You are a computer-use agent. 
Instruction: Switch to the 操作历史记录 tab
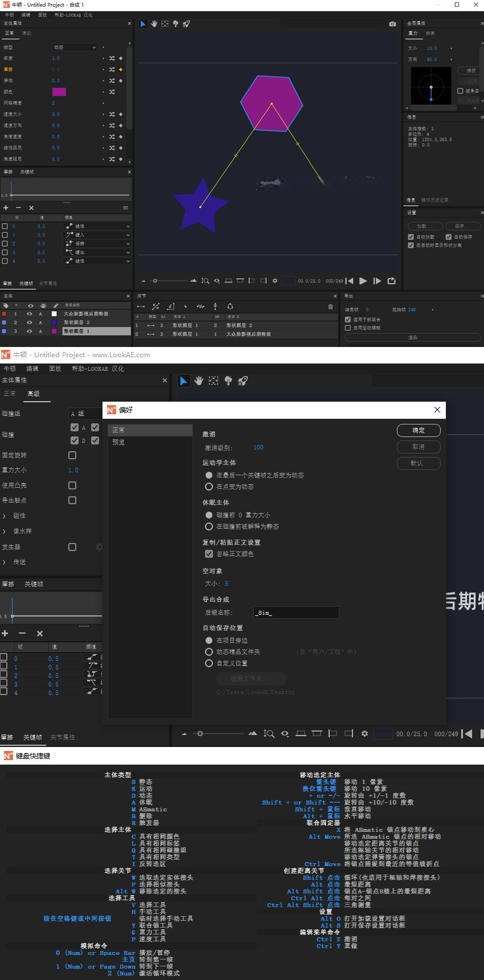(x=435, y=200)
